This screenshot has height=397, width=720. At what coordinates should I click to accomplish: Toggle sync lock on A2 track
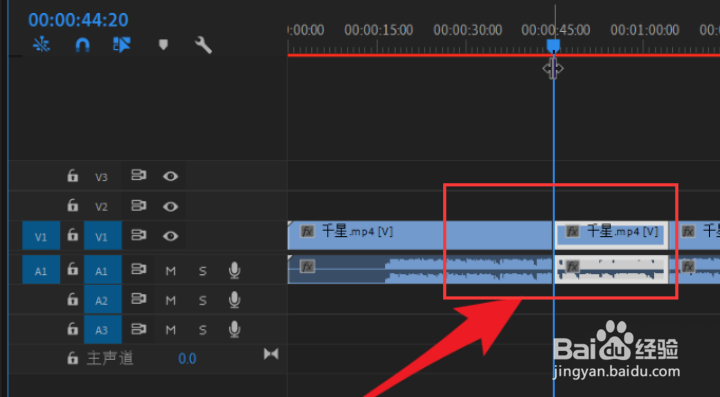138,299
